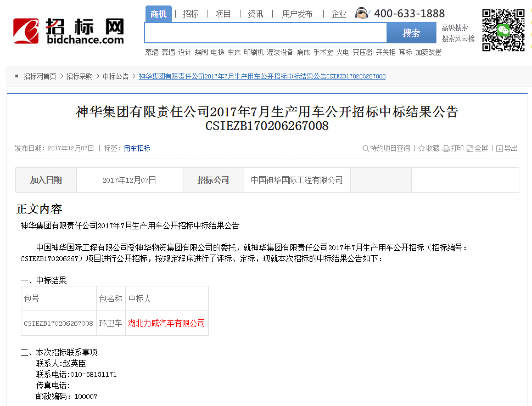
Task: Click the 正文内容 section heading
Action: coord(39,209)
